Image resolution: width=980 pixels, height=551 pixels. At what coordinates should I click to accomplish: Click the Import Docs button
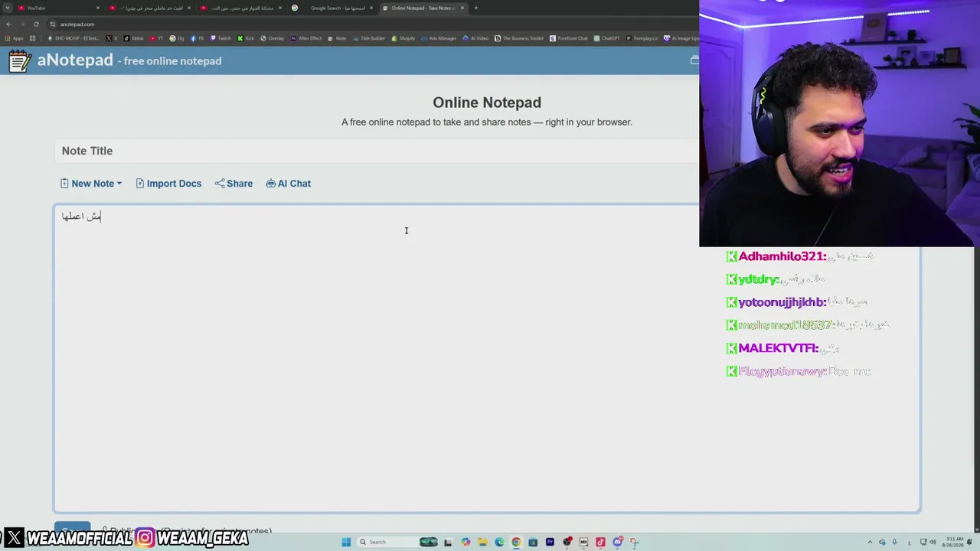[168, 184]
